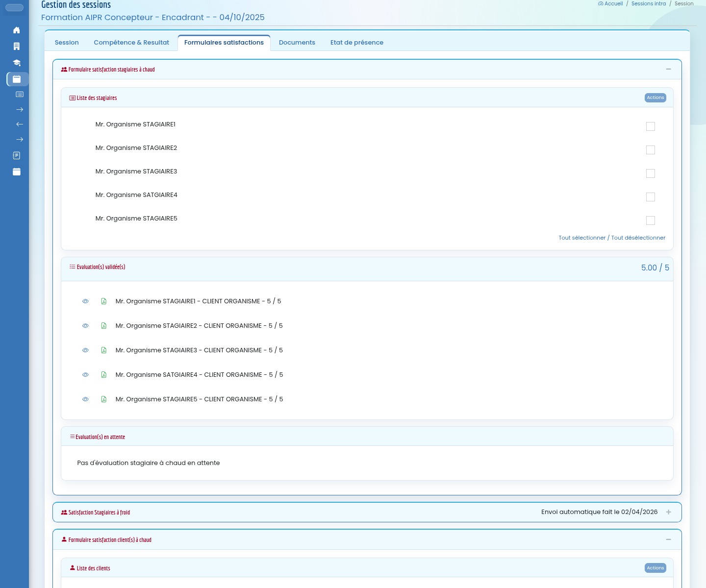Click Tout sélectionner link
Viewport: 706px width, 588px height.
pyautogui.click(x=582, y=238)
